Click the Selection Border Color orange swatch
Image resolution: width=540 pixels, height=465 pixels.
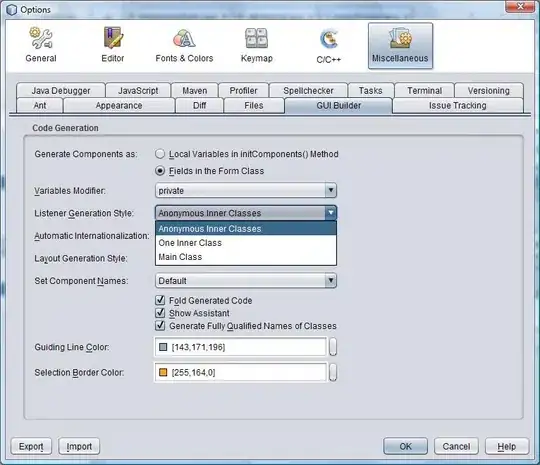point(163,372)
